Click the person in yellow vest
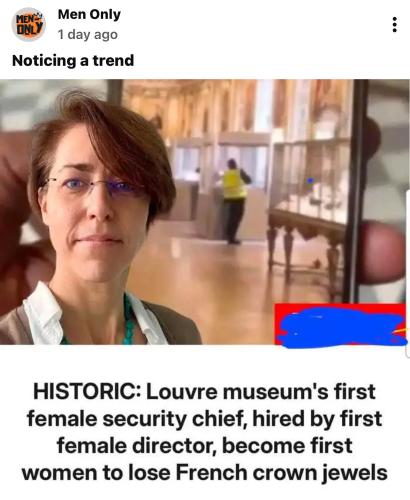410x500 pixels. [x=234, y=201]
